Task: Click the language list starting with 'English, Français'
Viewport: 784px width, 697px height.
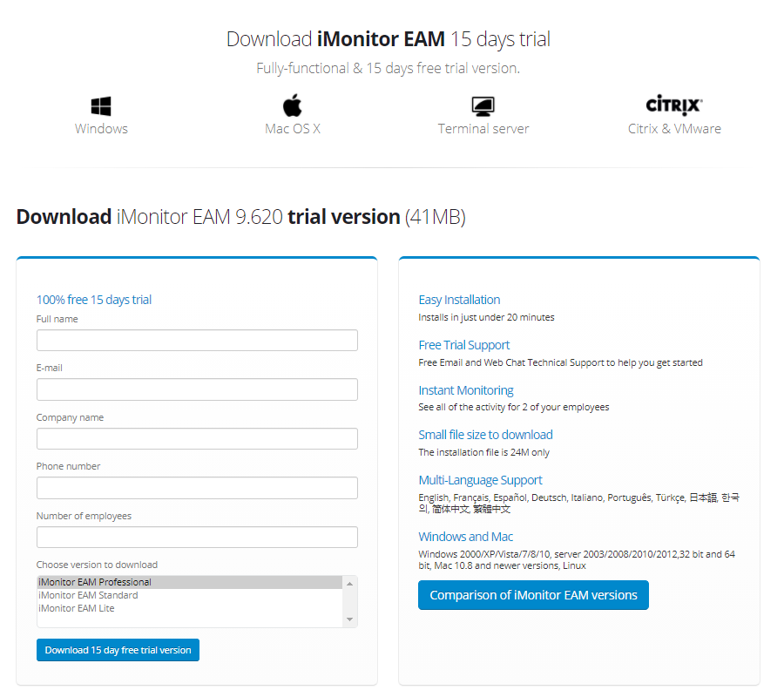Action: pyautogui.click(x=579, y=504)
